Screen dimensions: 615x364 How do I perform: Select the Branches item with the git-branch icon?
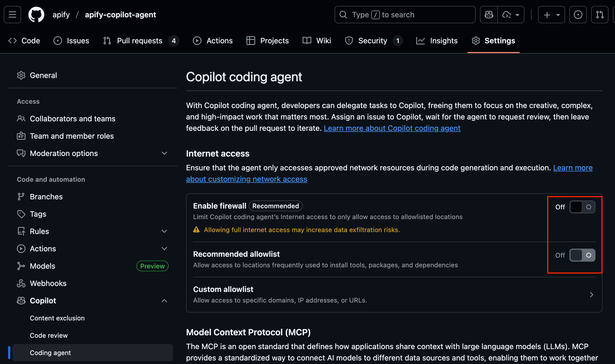click(21, 196)
